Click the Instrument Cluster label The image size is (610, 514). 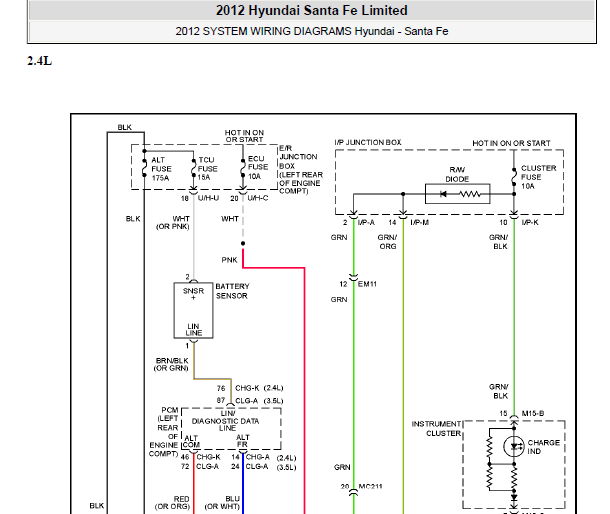pos(436,428)
